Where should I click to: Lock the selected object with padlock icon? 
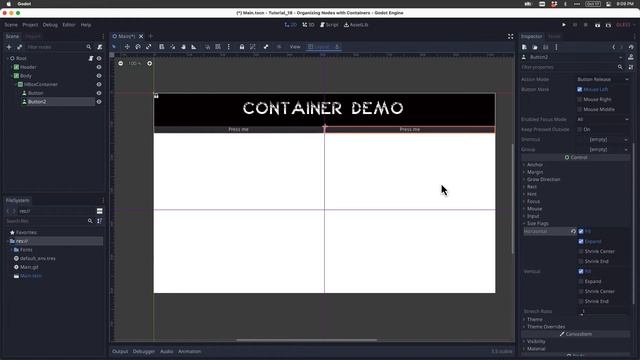point(242,47)
